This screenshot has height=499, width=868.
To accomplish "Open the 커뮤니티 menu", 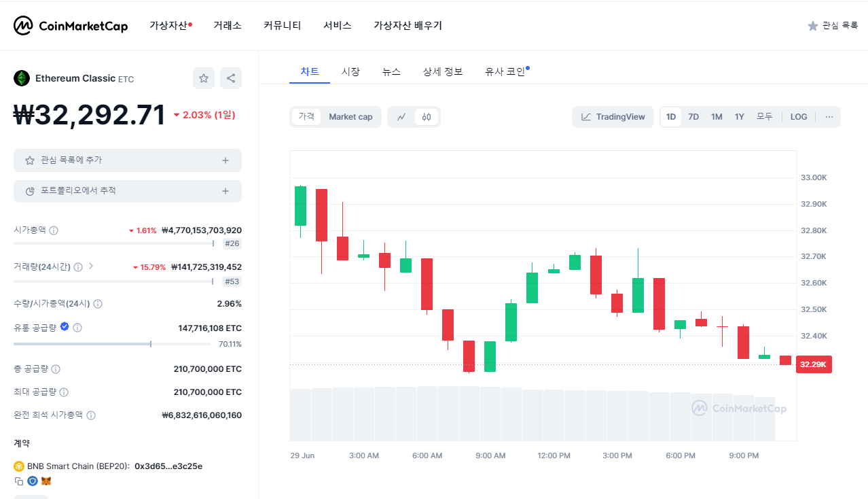I will coord(283,26).
